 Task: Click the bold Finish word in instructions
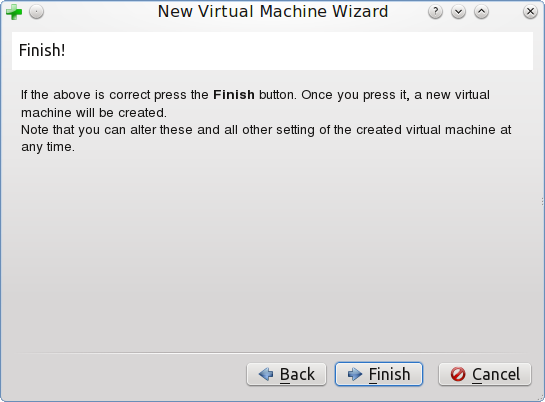234,95
